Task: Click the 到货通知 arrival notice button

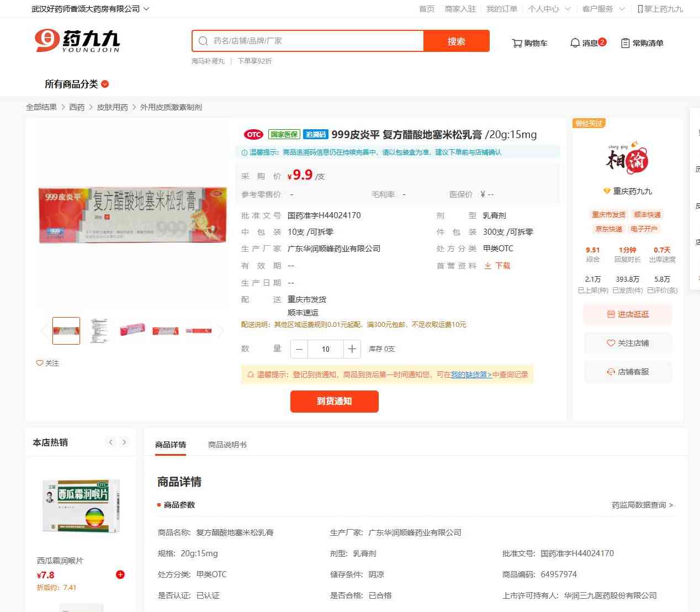Action: click(x=335, y=402)
